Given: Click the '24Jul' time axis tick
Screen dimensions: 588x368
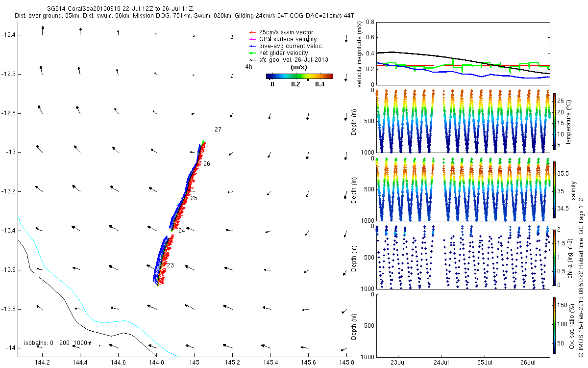Looking at the screenshot, I should [x=441, y=363].
